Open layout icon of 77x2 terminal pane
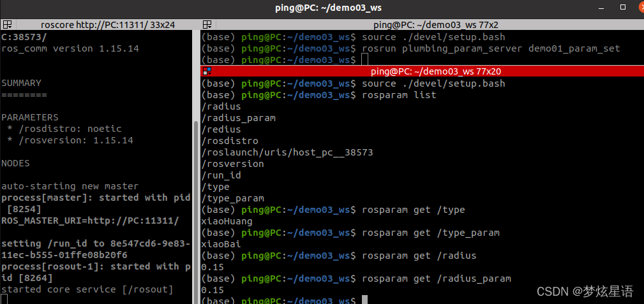 [x=207, y=25]
